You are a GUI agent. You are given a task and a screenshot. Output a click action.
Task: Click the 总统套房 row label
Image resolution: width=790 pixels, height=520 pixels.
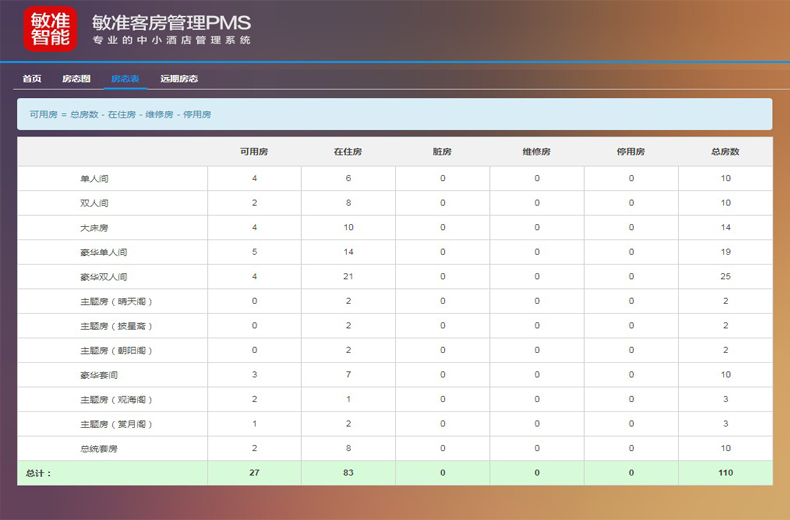click(x=99, y=449)
